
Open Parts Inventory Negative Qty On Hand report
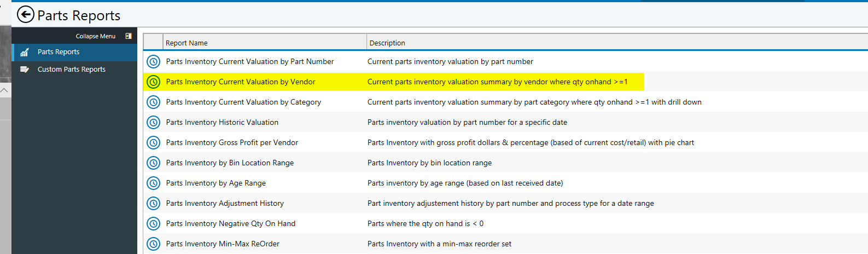click(x=231, y=223)
